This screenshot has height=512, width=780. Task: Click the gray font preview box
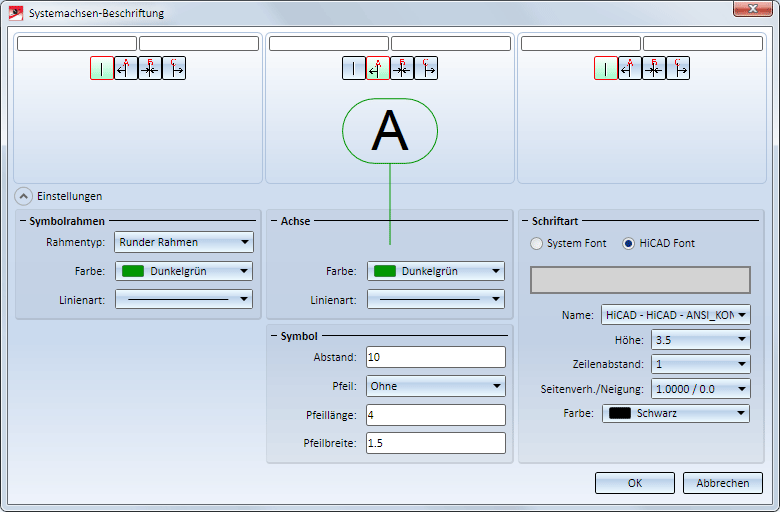point(640,280)
